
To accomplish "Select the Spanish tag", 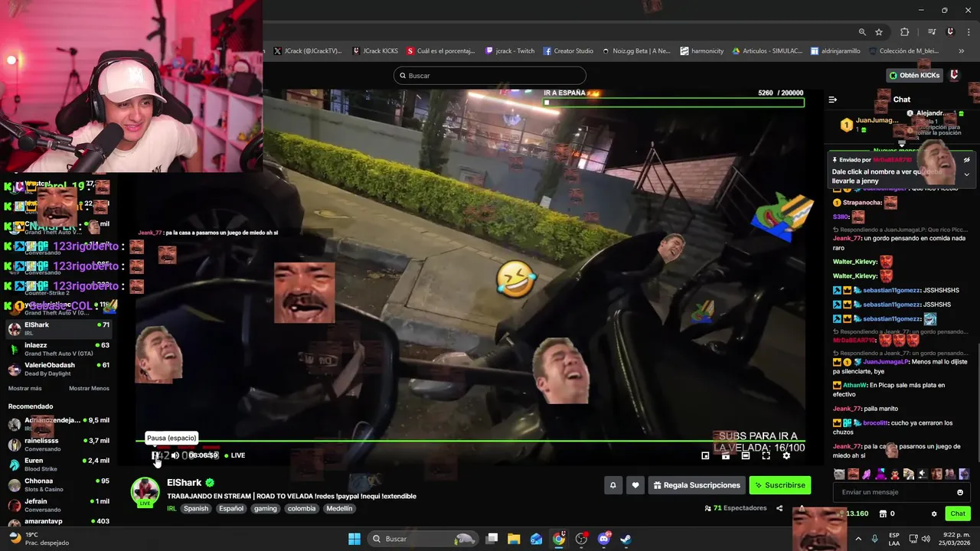I will 195,508.
